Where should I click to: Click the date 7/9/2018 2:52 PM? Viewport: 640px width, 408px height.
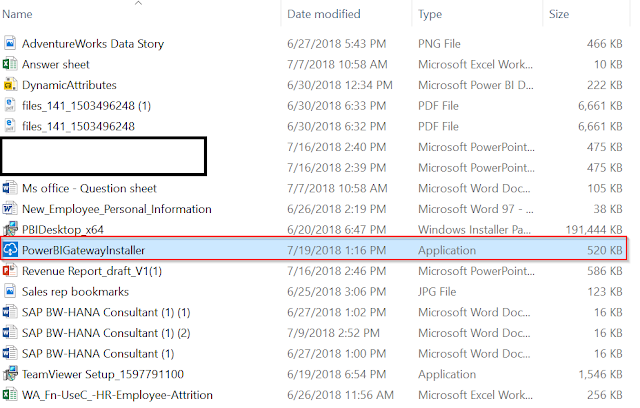click(x=333, y=333)
